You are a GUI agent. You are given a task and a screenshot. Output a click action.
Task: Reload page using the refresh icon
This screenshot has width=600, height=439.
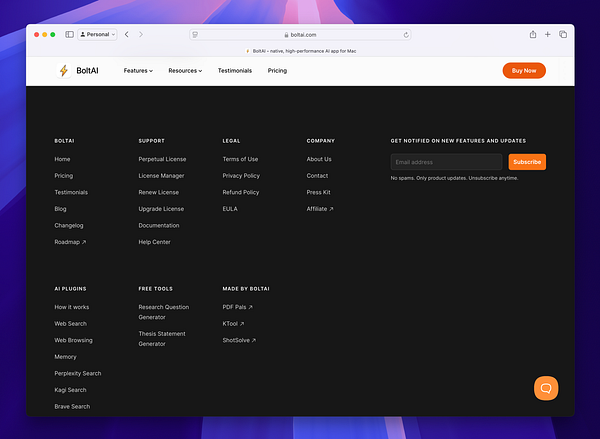tap(406, 35)
